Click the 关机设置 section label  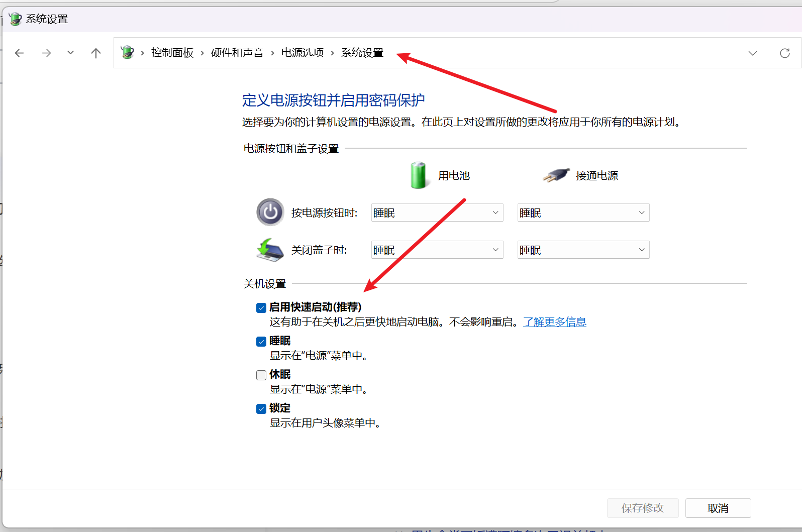click(265, 284)
